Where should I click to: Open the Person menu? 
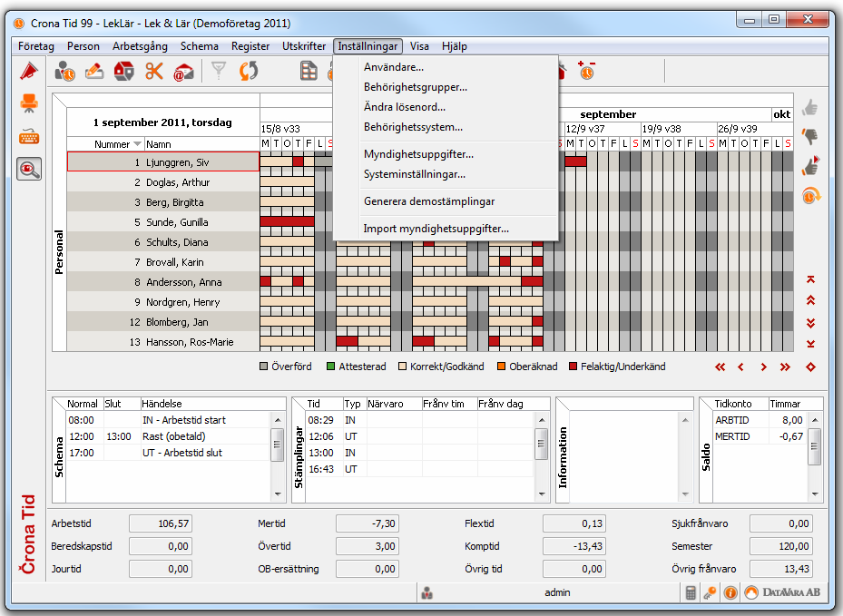[x=83, y=46]
